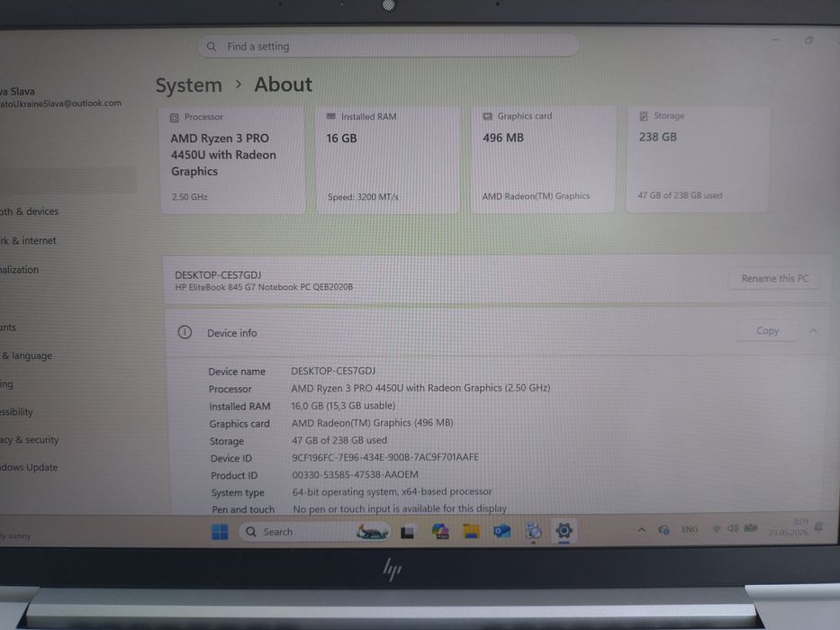This screenshot has height=630, width=840.
Task: Open Gaming in sidebar
Action: click(6, 384)
